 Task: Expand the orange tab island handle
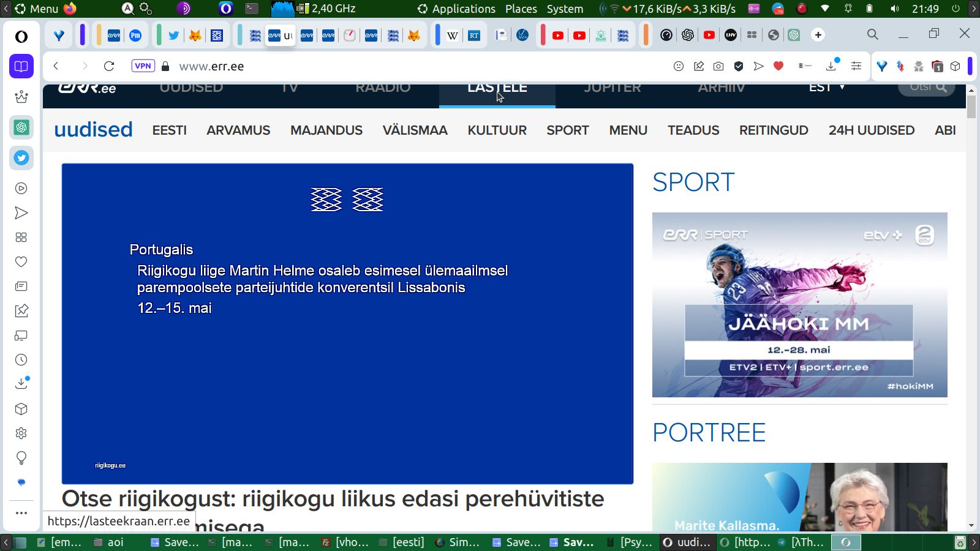(x=646, y=35)
